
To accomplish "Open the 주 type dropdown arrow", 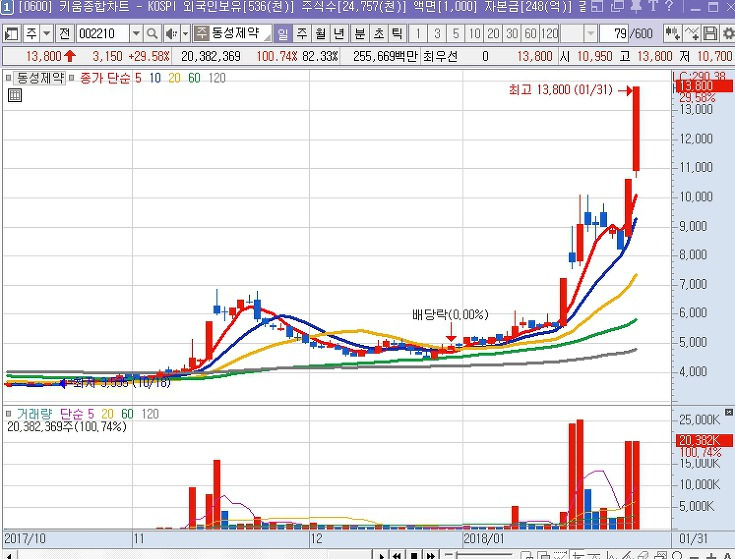I will point(46,34).
